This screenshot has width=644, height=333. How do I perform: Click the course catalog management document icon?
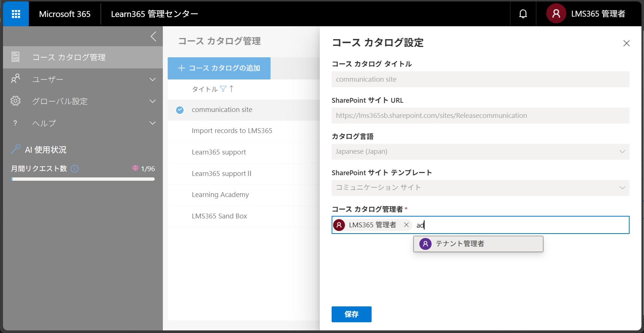click(x=16, y=57)
